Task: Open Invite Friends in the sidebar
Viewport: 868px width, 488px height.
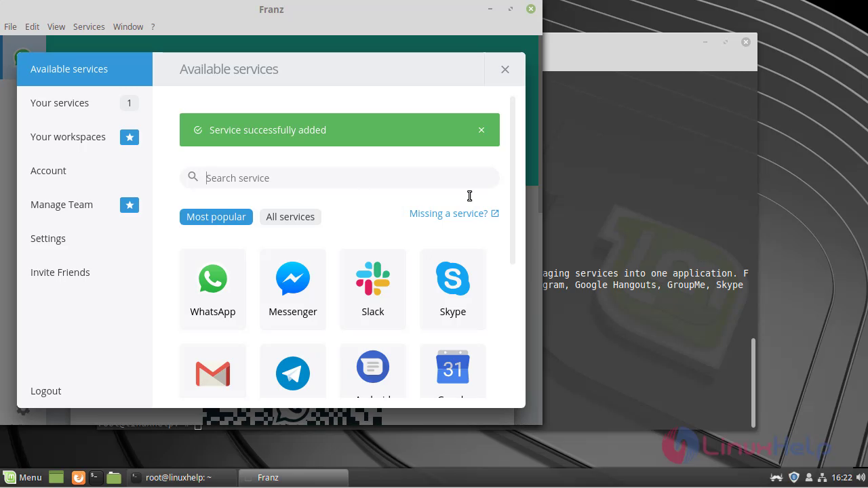Action: pos(85,272)
